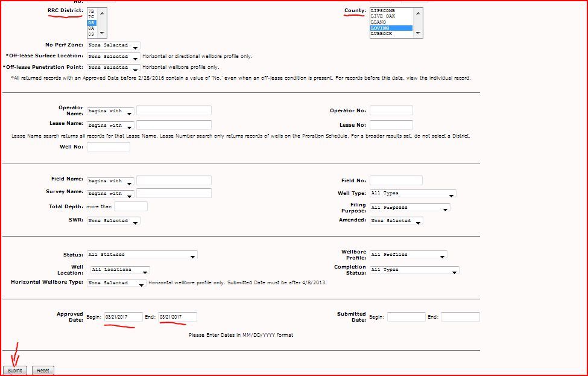
Task: Select district 8A in RRC District list
Action: coord(92,28)
